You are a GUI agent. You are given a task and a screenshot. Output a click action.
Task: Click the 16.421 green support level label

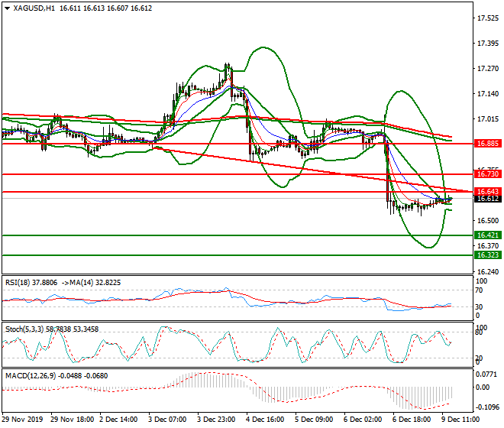488,235
